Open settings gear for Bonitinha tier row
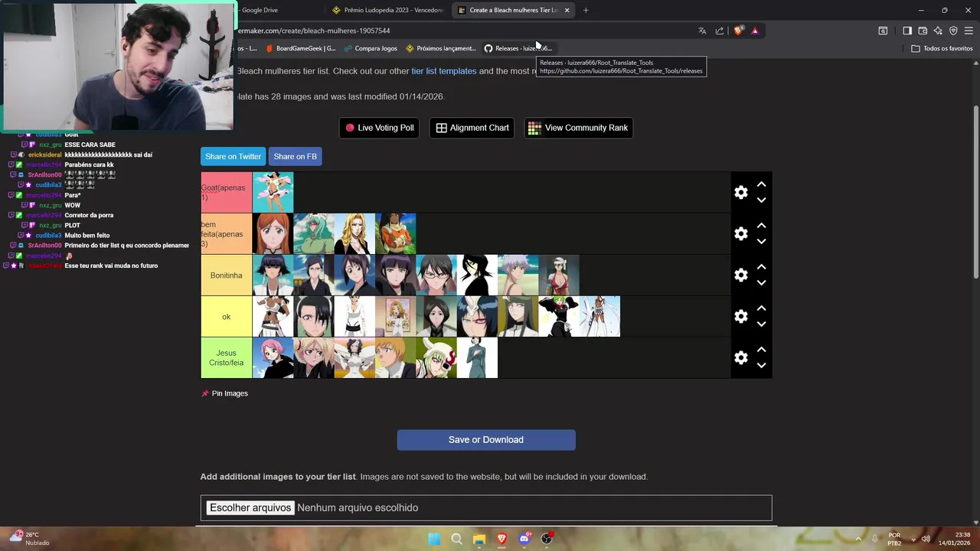Image resolution: width=980 pixels, height=551 pixels. click(x=740, y=275)
